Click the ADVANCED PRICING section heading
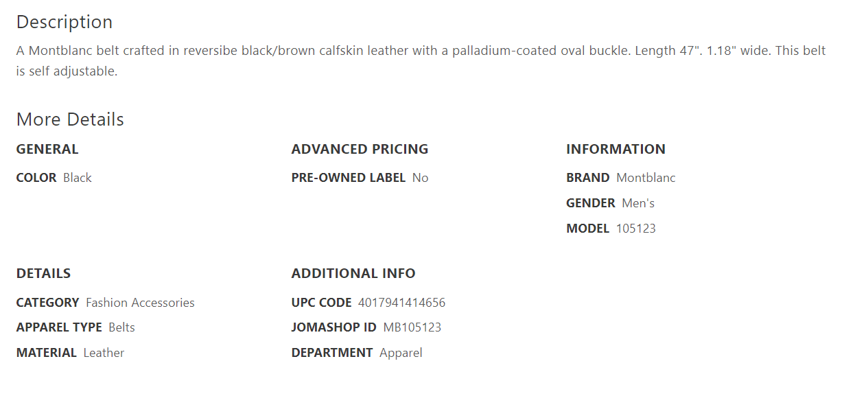 [360, 149]
